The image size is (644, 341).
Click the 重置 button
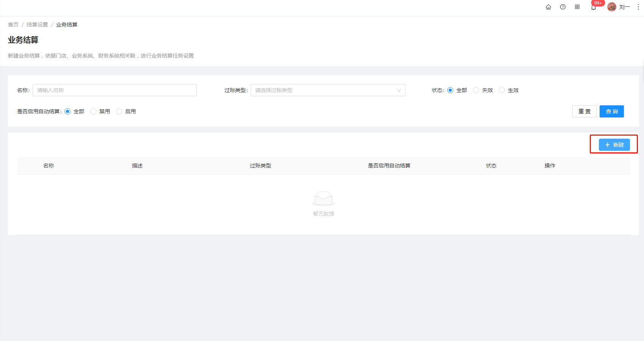(x=584, y=111)
